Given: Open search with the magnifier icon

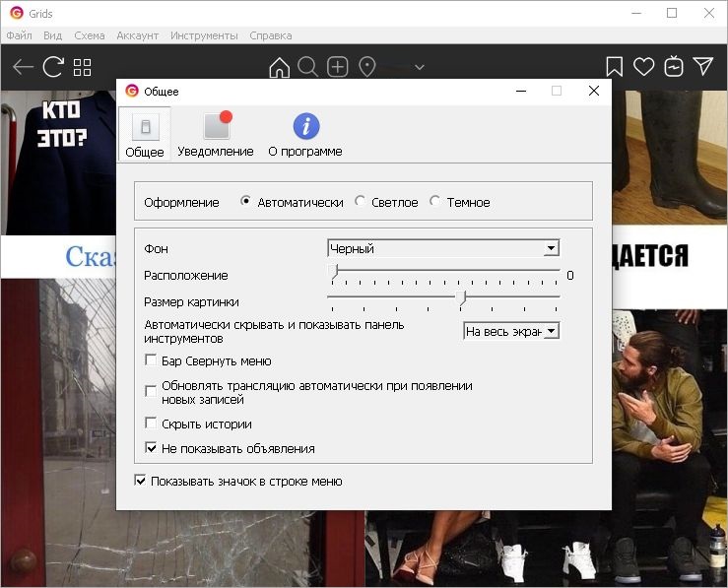Looking at the screenshot, I should tap(307, 67).
